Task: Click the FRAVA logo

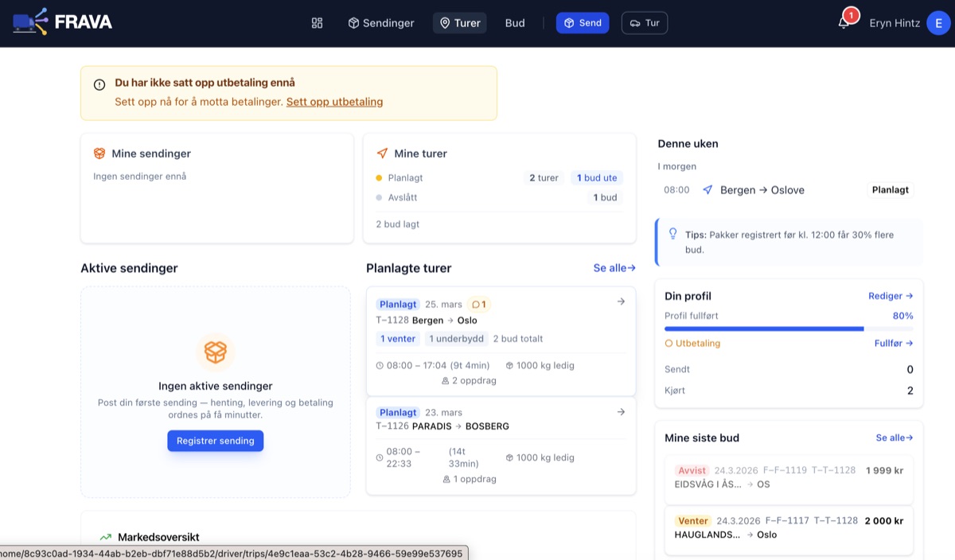Action: click(63, 22)
